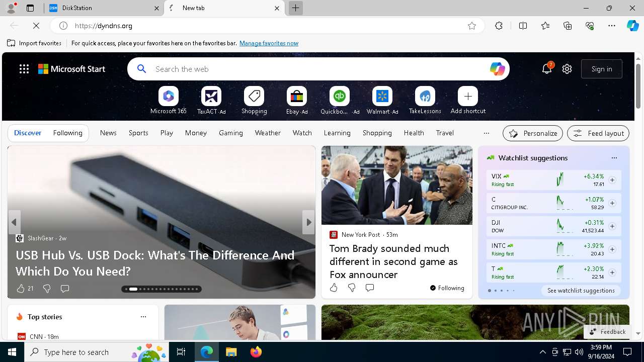Screen dimensions: 644x362
Task: Open Favorites list in Edge toolbar
Action: tap(545, 26)
